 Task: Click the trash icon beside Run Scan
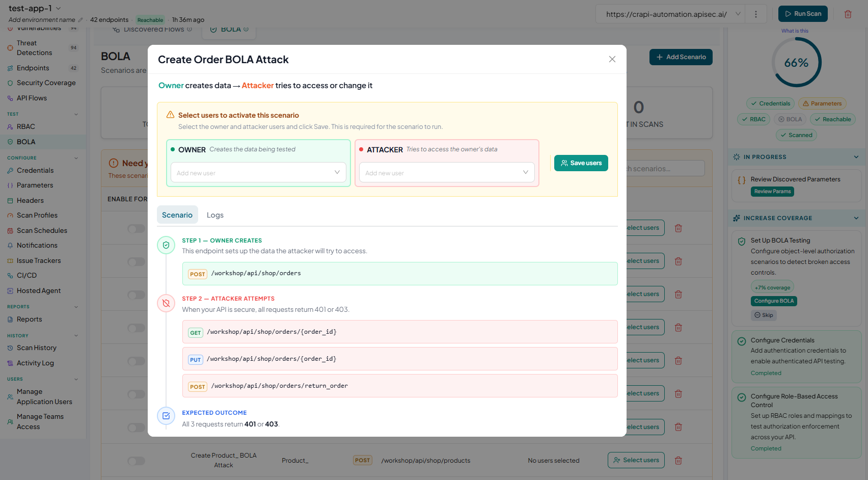point(848,14)
